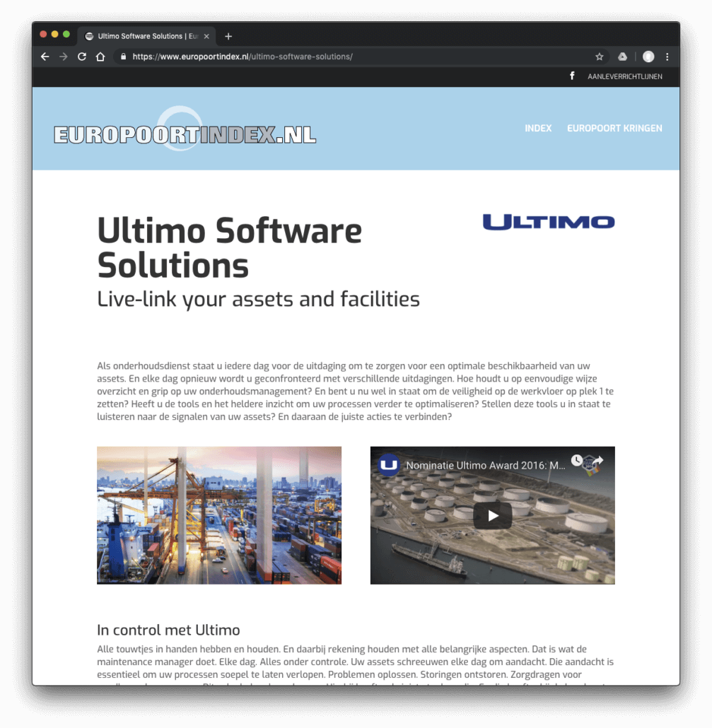Minimize the window with the yellow button
This screenshot has width=712, height=728.
click(x=55, y=34)
